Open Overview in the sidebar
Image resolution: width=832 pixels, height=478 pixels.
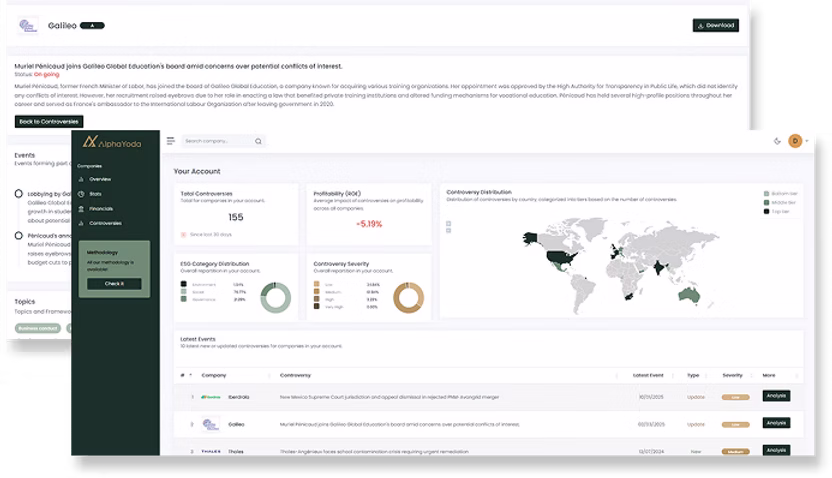coord(100,179)
